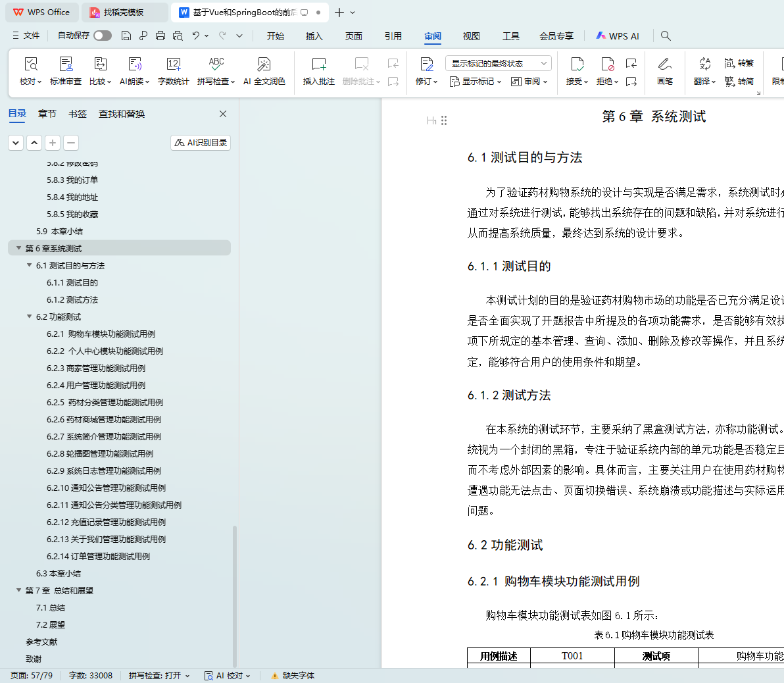Open the 显示标记 dropdown
This screenshot has height=683, width=784.
coord(476,81)
